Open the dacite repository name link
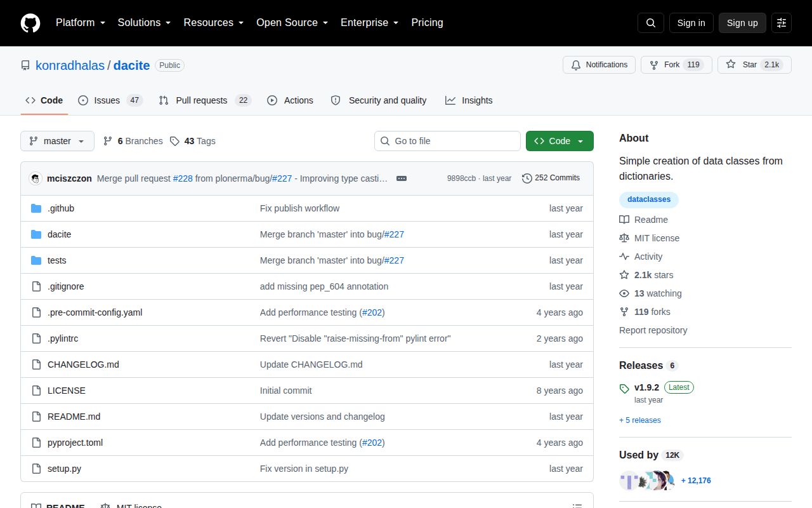Screen dimensions: 812x508 coord(132,65)
